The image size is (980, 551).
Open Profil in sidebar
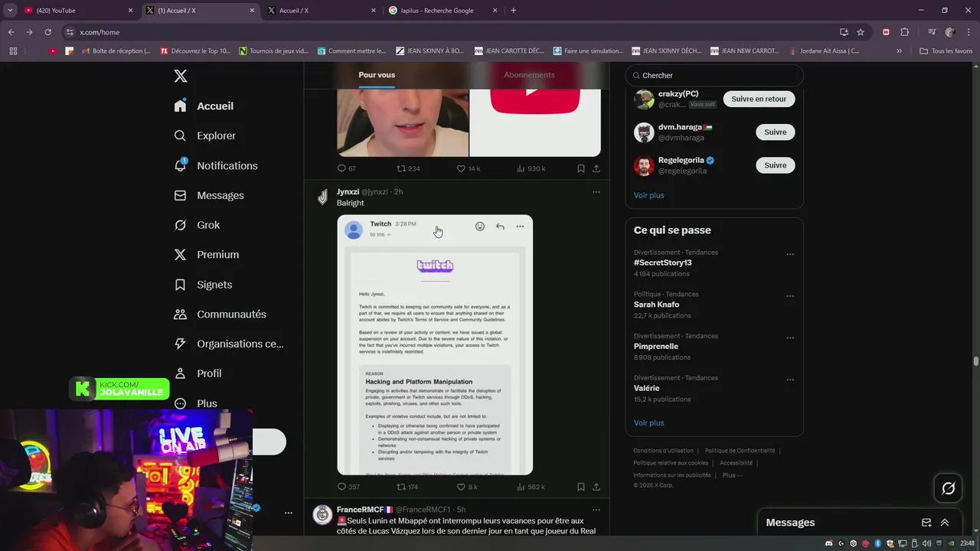point(198,373)
